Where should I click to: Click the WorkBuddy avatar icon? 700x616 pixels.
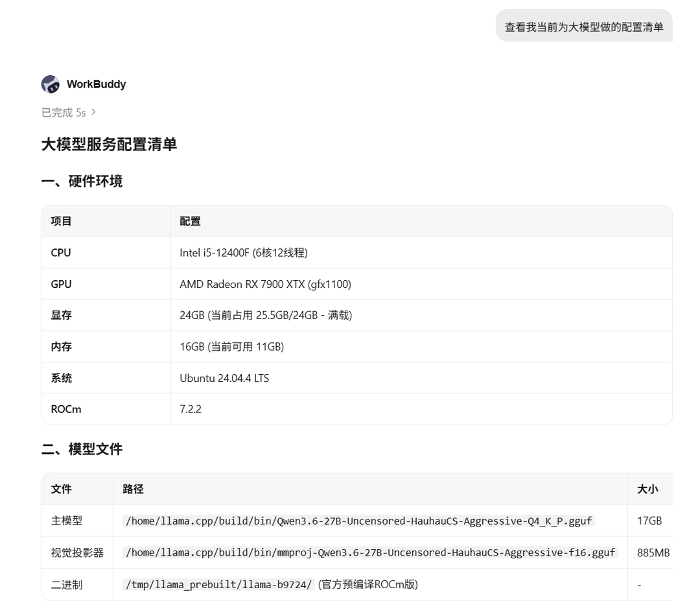(x=51, y=84)
